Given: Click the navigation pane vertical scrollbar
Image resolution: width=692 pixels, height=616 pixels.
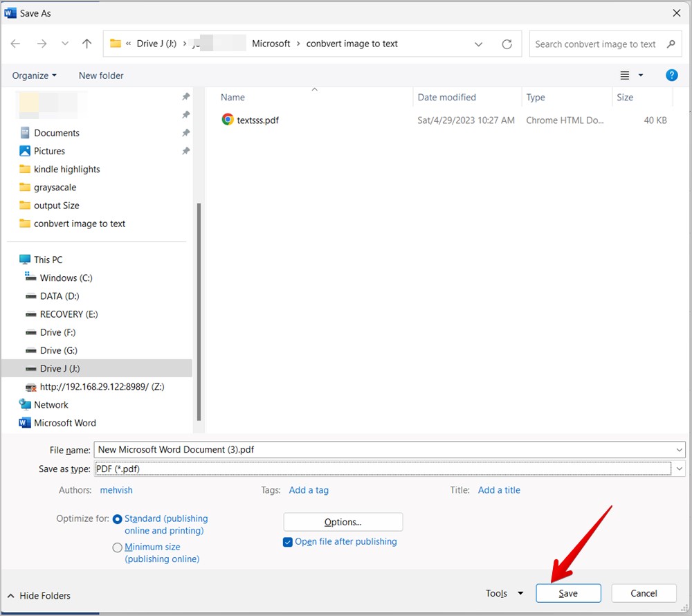Looking at the screenshot, I should (x=199, y=311).
